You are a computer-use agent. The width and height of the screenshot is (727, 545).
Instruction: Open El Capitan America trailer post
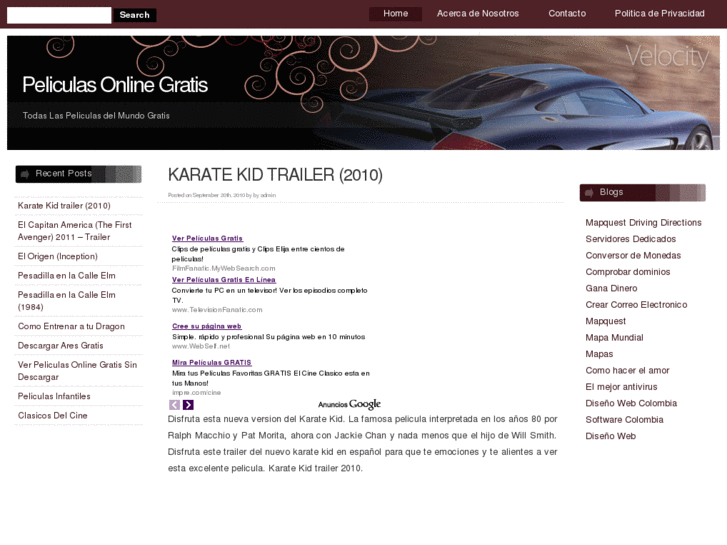click(x=75, y=231)
